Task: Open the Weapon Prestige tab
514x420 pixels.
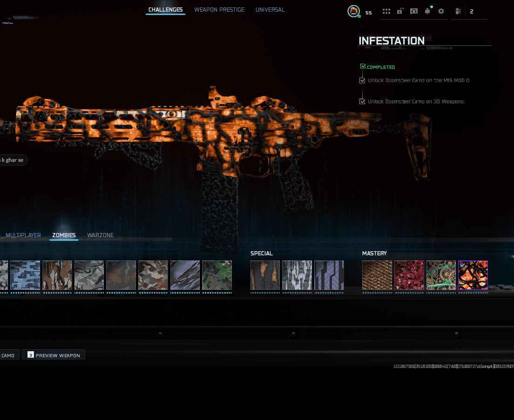Action: pos(219,10)
